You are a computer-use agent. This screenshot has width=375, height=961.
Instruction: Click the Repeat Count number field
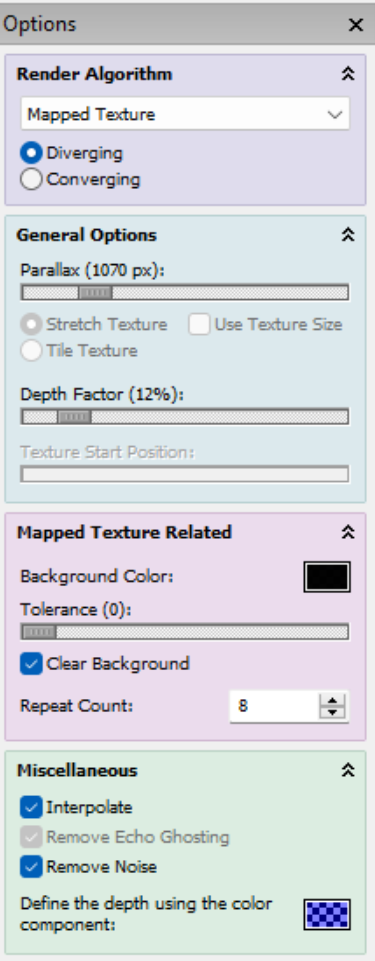pos(274,706)
